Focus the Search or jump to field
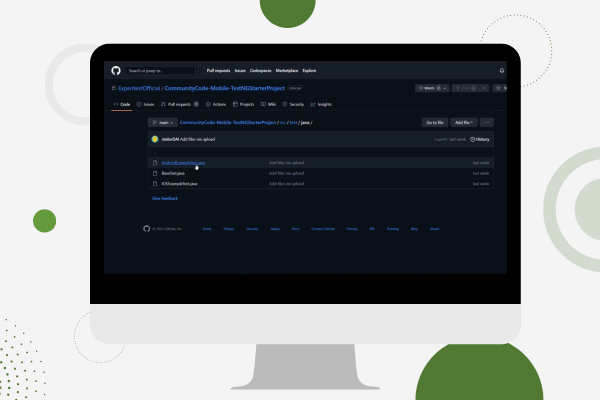The width and height of the screenshot is (600, 400). 164,70
